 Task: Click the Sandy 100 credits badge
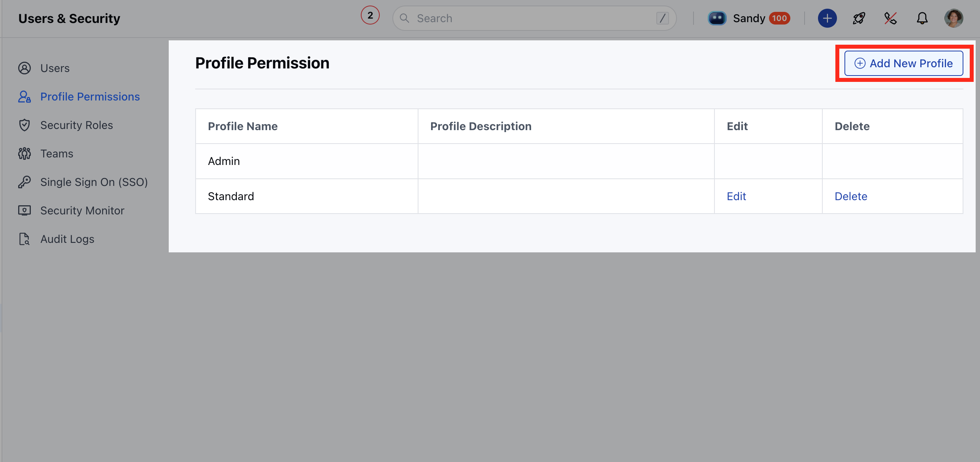pos(779,18)
